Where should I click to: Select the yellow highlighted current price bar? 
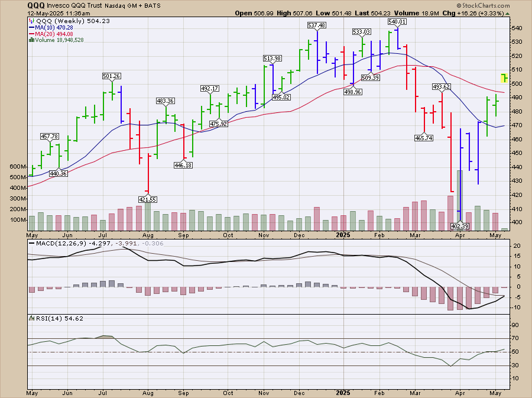point(504,77)
